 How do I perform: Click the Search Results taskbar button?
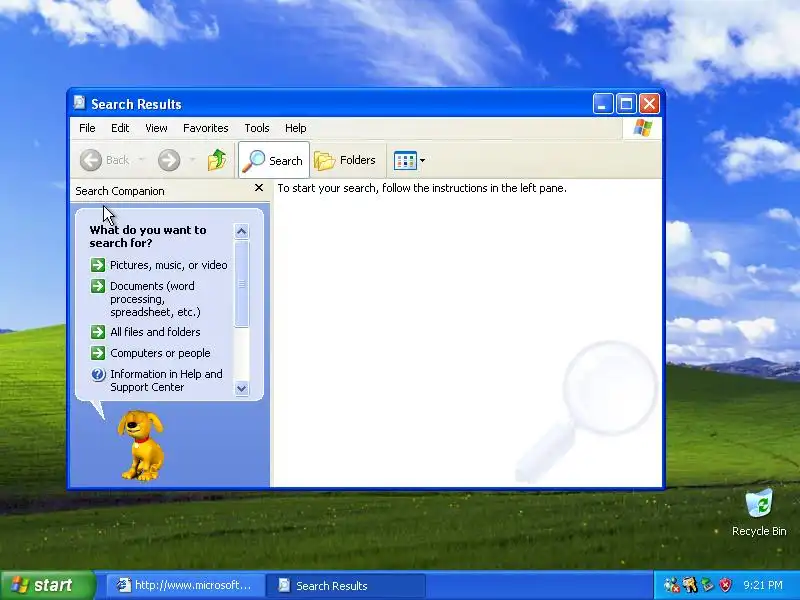[x=346, y=585]
